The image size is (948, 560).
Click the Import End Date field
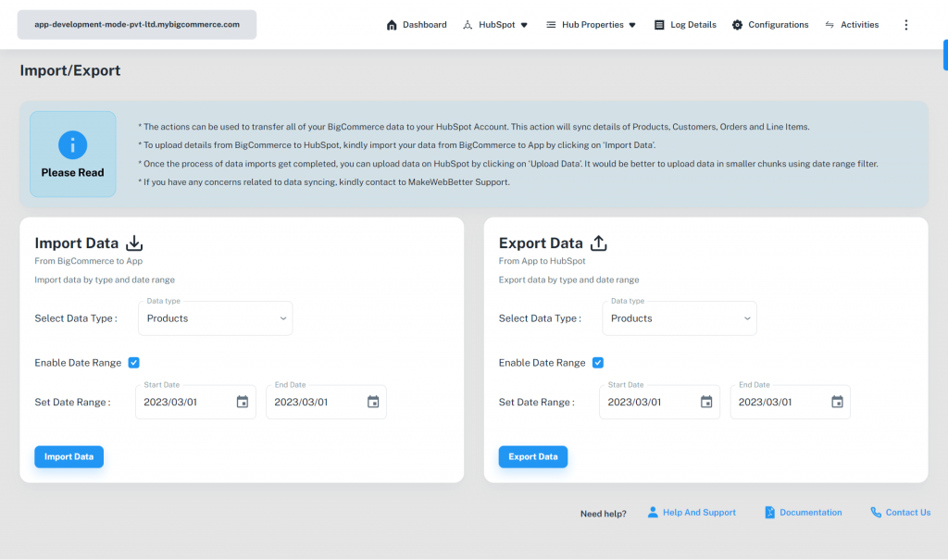(326, 402)
